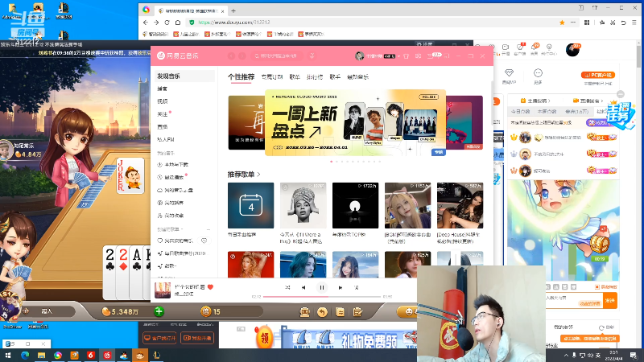
Task: Open 播客 in the sidebar
Action: point(163,88)
